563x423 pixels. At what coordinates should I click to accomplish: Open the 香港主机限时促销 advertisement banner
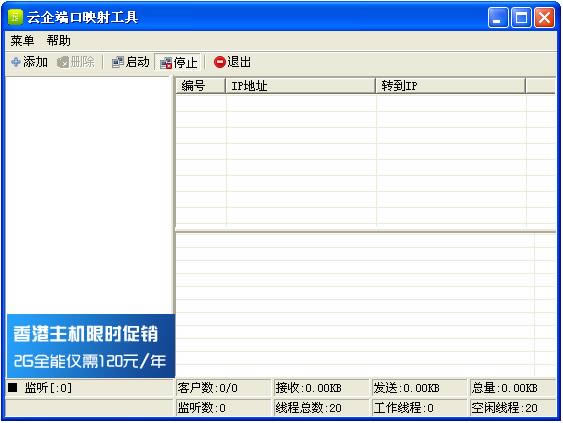(x=90, y=346)
